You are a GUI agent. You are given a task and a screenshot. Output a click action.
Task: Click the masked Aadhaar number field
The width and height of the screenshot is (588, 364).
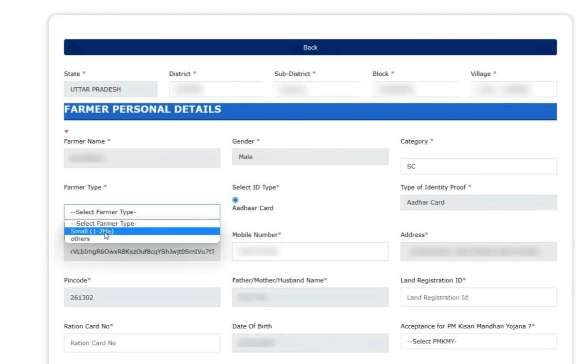click(142, 251)
